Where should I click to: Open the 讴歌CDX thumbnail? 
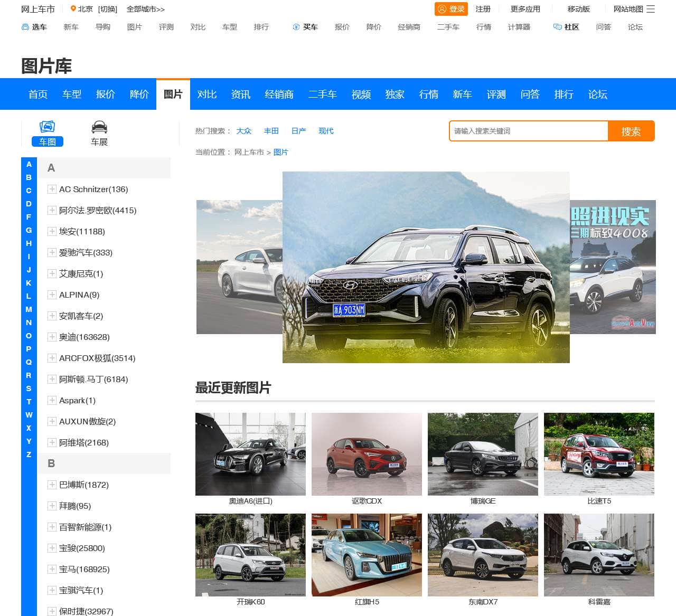click(367, 454)
